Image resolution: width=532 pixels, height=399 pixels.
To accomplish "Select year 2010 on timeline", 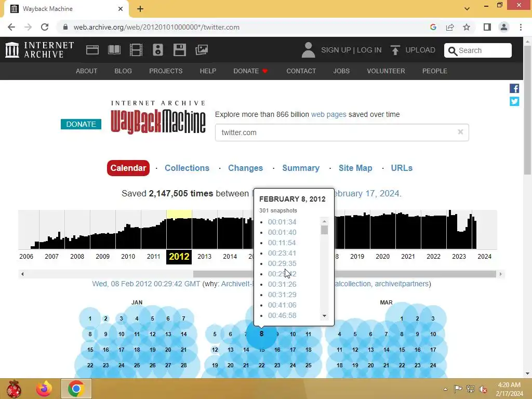I will pos(128,257).
